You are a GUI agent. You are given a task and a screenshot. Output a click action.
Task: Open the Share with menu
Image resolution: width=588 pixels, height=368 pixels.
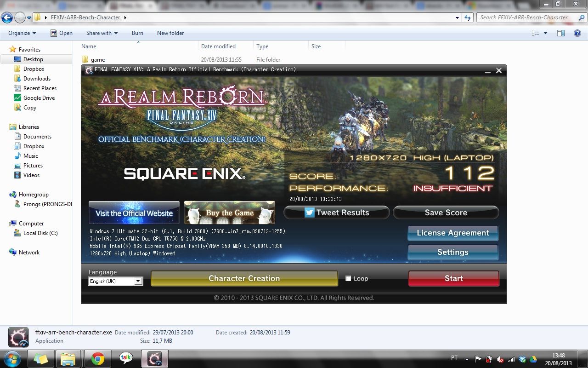(102, 33)
